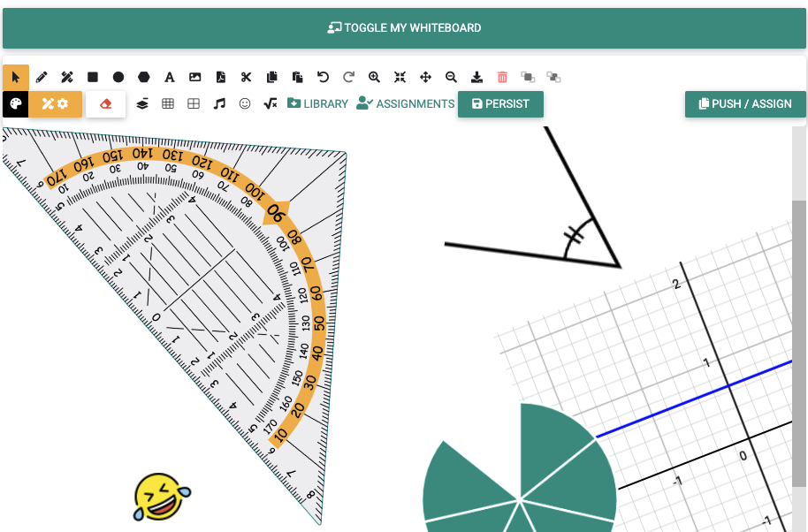Fit view with compress arrows icon
The image size is (808, 532).
click(400, 77)
